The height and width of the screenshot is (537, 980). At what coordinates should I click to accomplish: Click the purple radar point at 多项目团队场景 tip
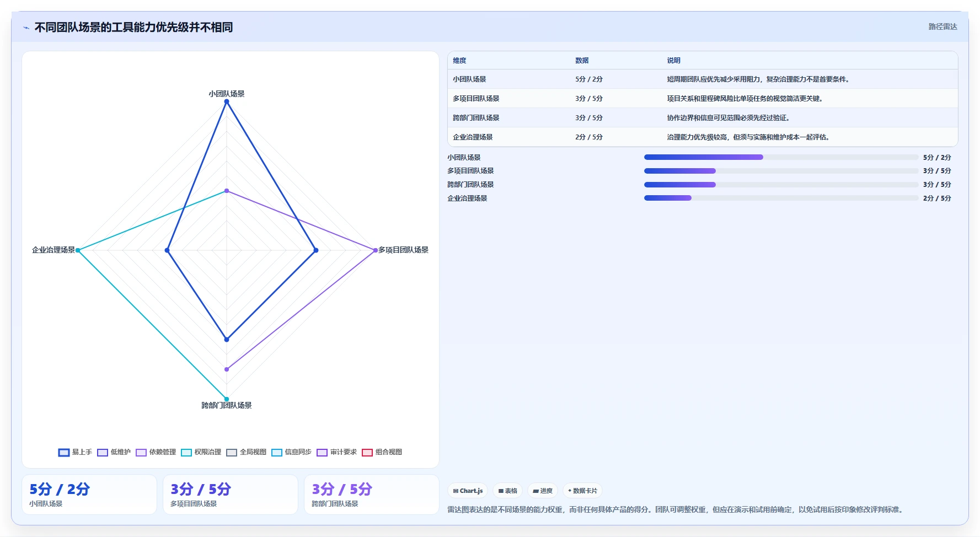click(376, 250)
